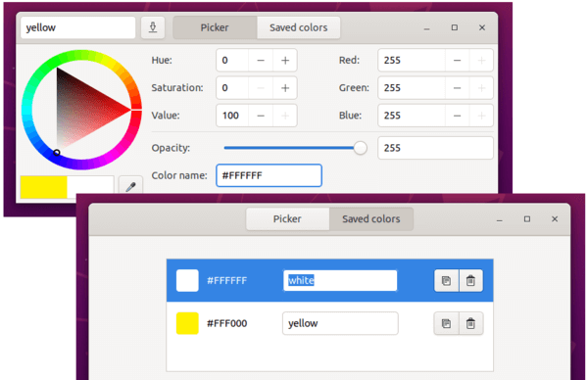Image resolution: width=588 pixels, height=380 pixels.
Task: Maximize the top picker window
Action: tap(455, 27)
